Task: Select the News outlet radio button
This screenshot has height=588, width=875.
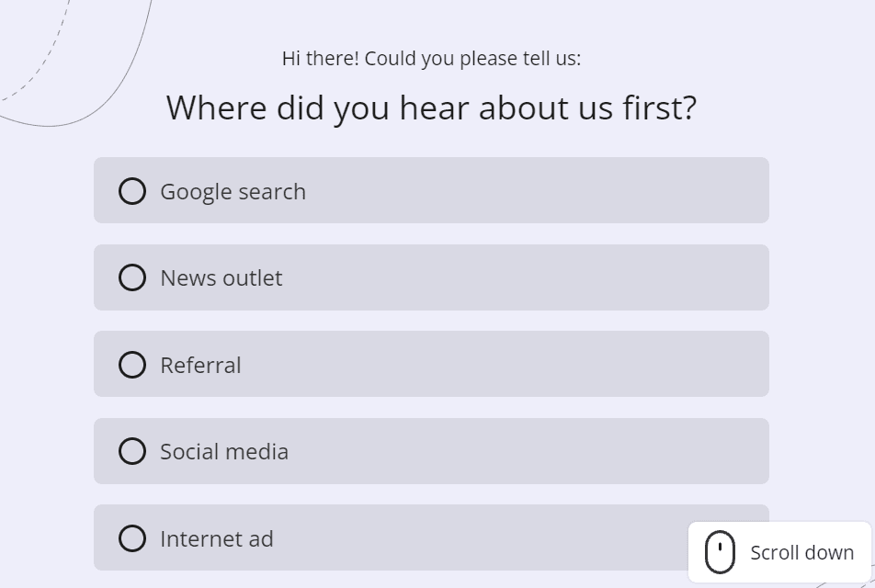Action: [132, 277]
